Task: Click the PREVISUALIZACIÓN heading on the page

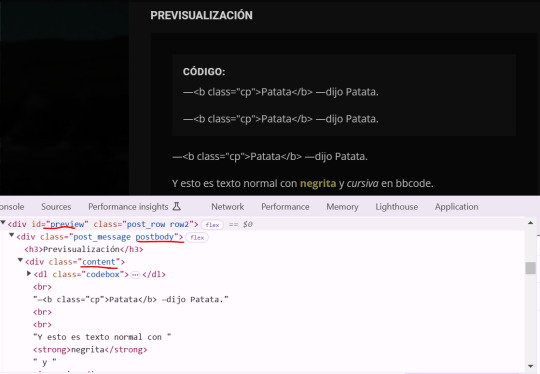Action: (x=201, y=15)
